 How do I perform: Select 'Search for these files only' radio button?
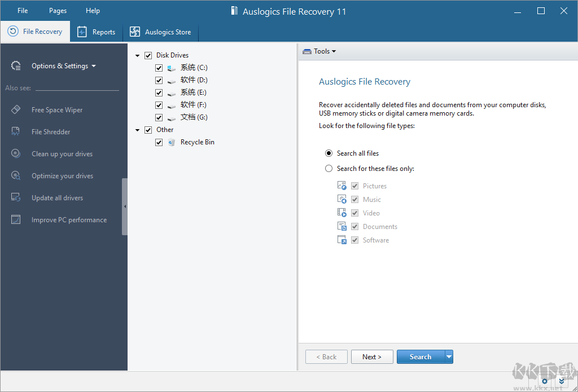point(329,169)
